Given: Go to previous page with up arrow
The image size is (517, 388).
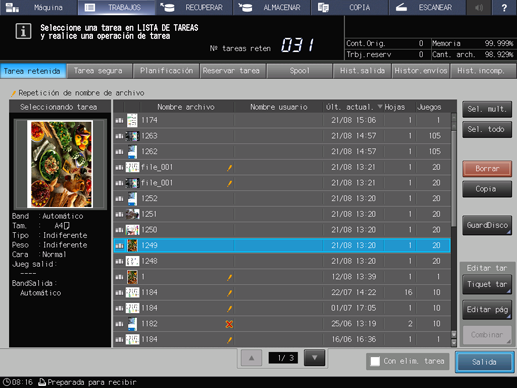Looking at the screenshot, I should pyautogui.click(x=251, y=358).
